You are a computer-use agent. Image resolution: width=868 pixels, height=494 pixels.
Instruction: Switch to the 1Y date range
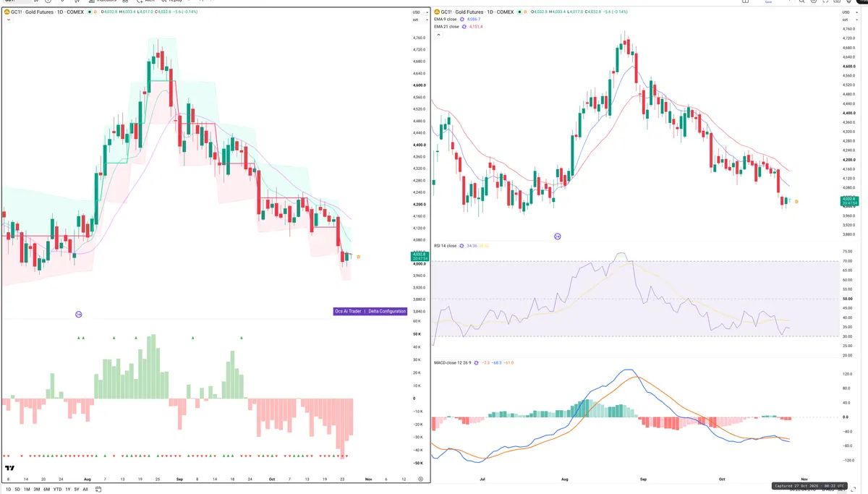pos(68,490)
